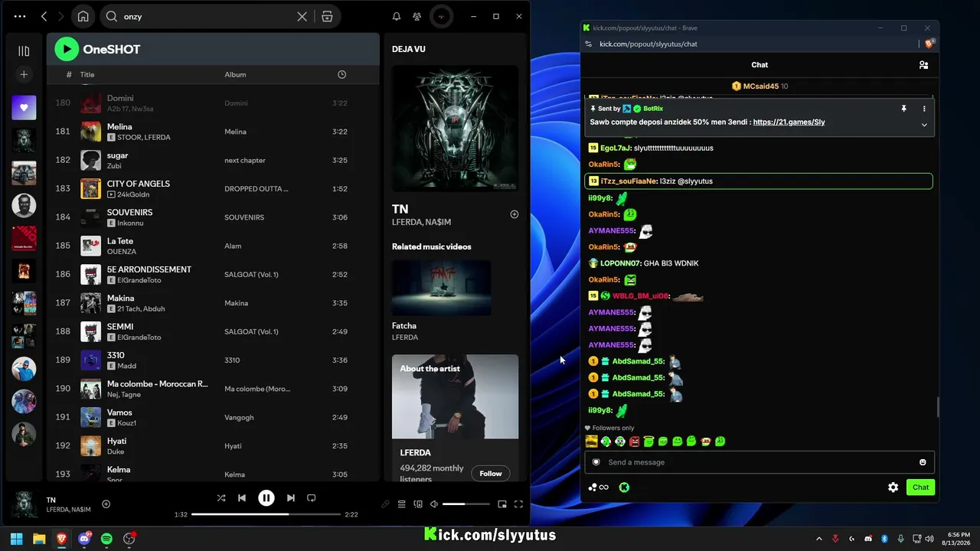Open Connect to a device icon
The width and height of the screenshot is (980, 551).
click(418, 504)
